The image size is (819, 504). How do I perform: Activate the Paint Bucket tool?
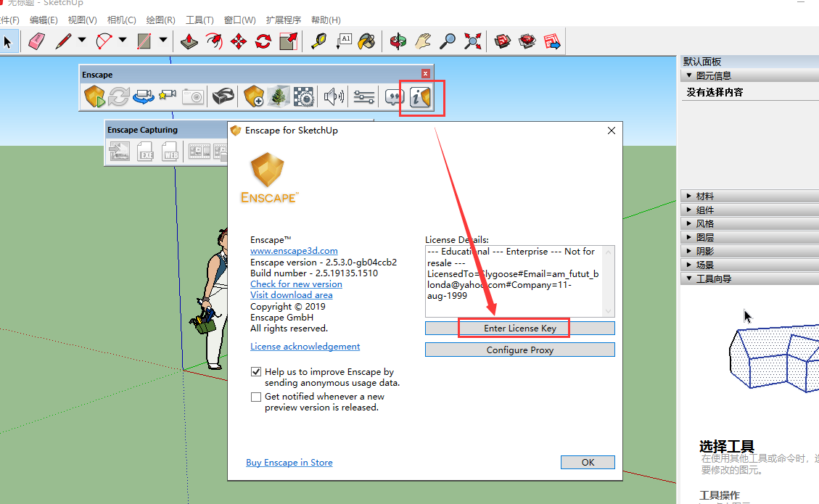pyautogui.click(x=367, y=41)
